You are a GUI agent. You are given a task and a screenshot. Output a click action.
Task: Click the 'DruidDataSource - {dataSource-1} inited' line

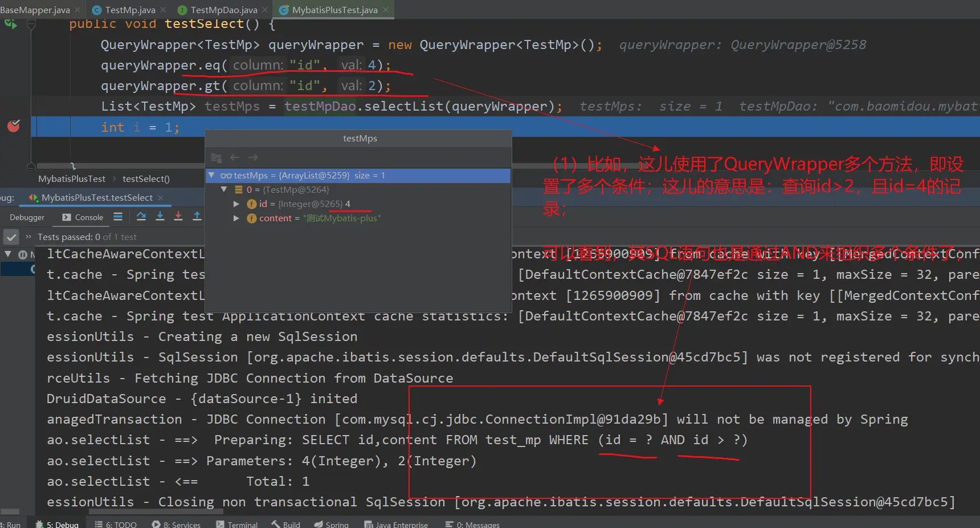coord(202,399)
